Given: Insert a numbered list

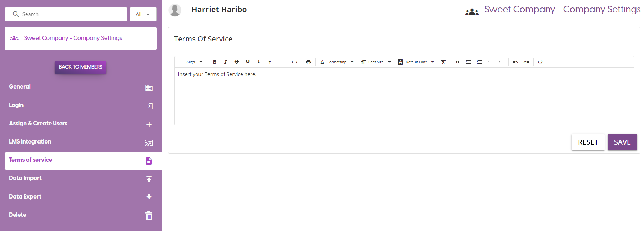Looking at the screenshot, I should (479, 62).
